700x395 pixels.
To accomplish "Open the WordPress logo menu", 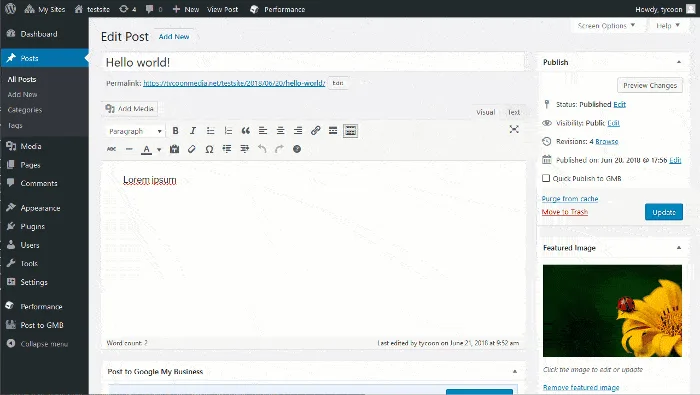I will (x=10, y=9).
